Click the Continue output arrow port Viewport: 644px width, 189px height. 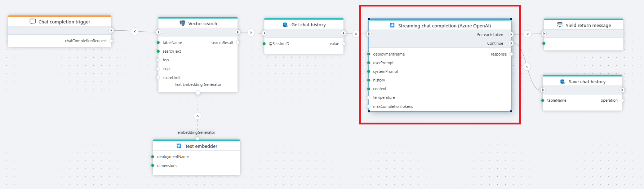pos(511,43)
